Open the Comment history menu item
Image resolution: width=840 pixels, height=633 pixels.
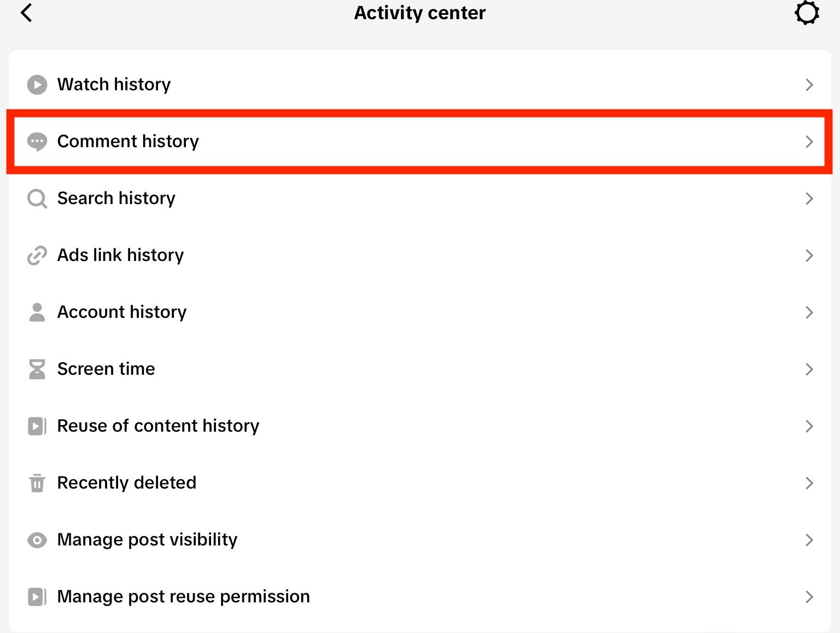(x=128, y=142)
